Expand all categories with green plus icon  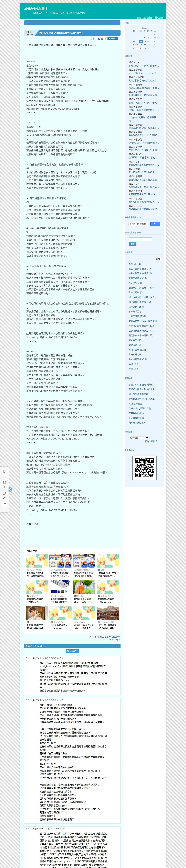[156, 259]
